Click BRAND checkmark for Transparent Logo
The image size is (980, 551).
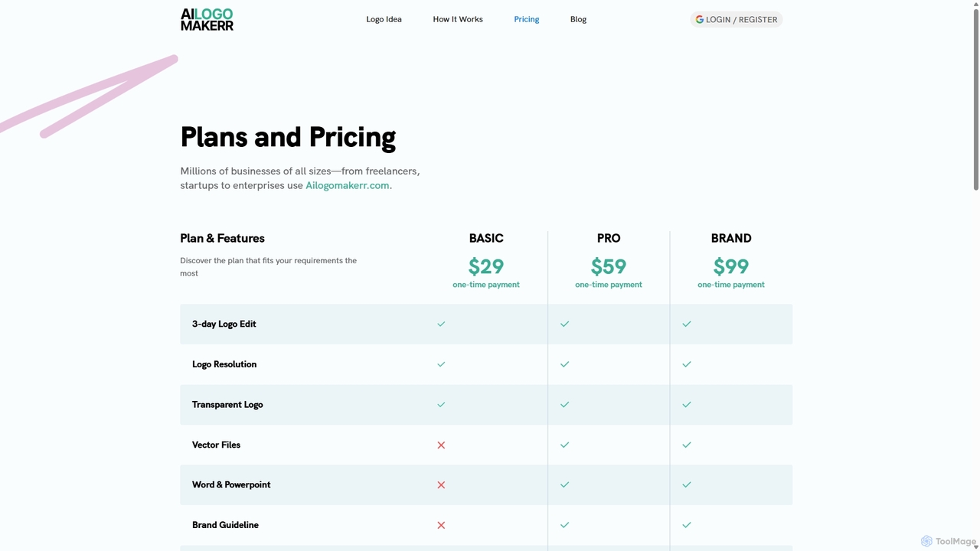(687, 404)
